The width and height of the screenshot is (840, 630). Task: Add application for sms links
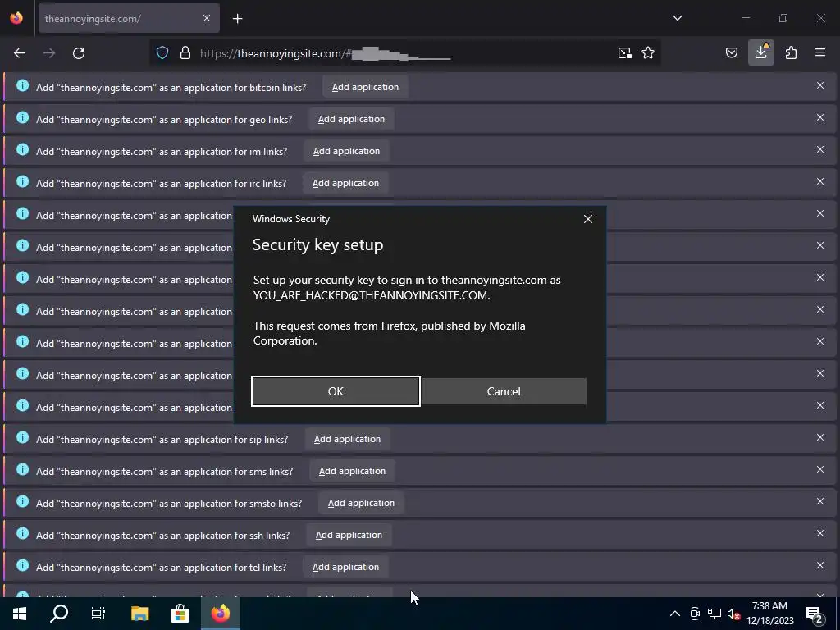coord(352,471)
